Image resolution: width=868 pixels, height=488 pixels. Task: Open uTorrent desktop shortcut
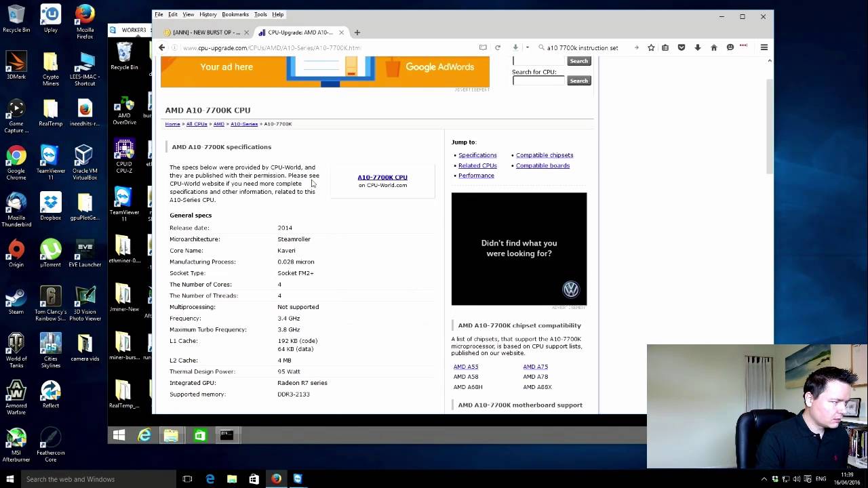click(50, 253)
